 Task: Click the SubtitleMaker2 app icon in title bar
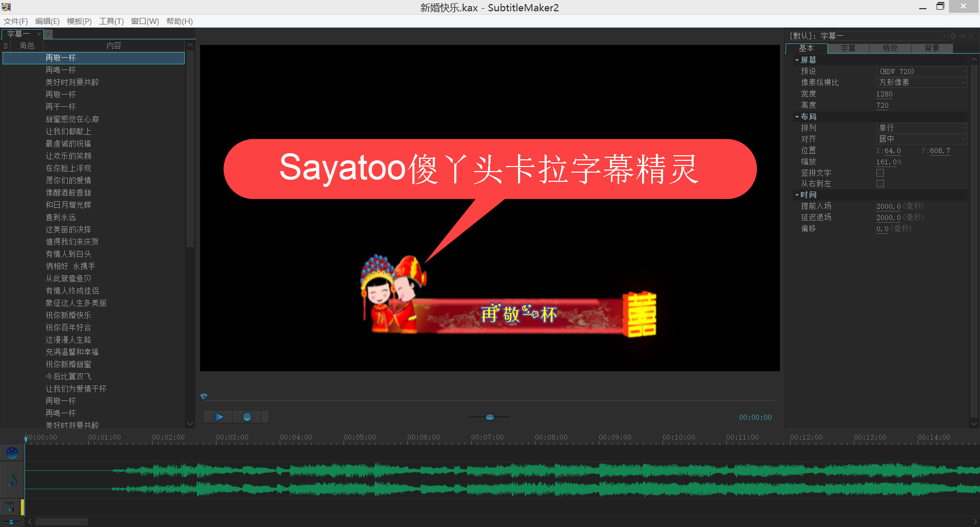pos(6,7)
